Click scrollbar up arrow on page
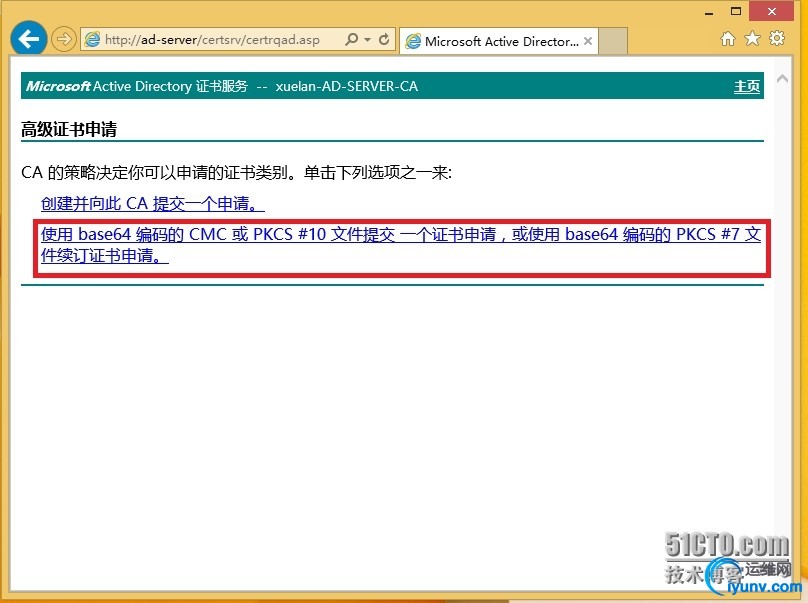Viewport: 808px width, 603px height. click(x=782, y=79)
